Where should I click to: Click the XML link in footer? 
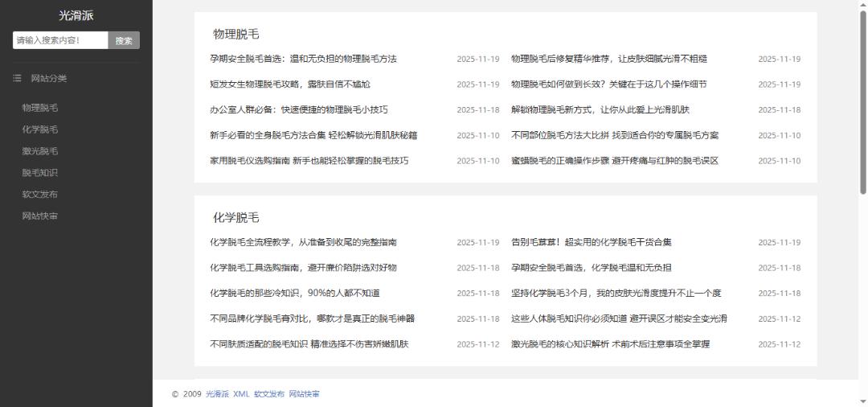coord(241,394)
